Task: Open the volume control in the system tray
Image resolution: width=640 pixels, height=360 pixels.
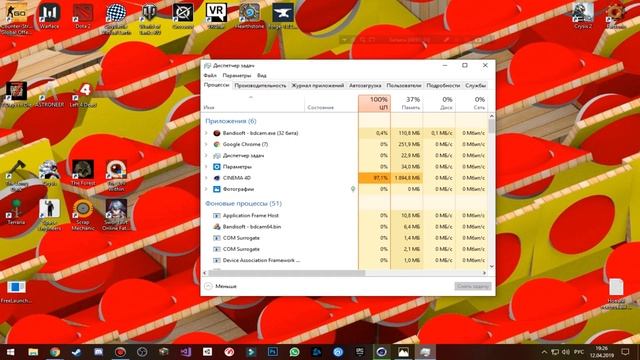Action: tap(566, 352)
